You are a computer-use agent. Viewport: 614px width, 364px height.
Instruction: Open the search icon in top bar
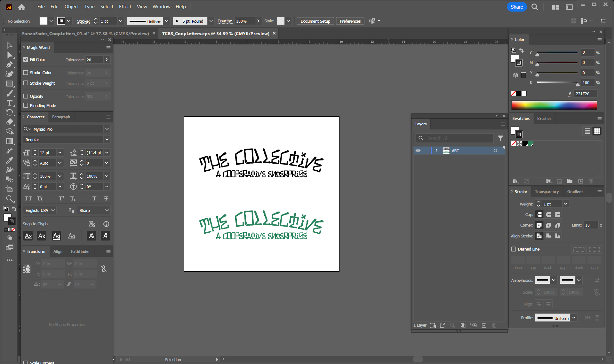[x=535, y=7]
